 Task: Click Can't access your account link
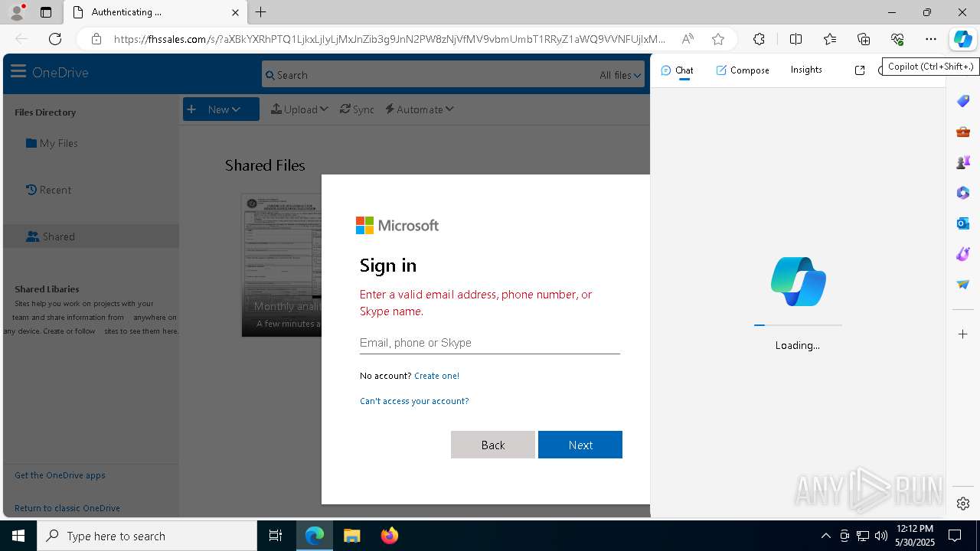coord(414,401)
